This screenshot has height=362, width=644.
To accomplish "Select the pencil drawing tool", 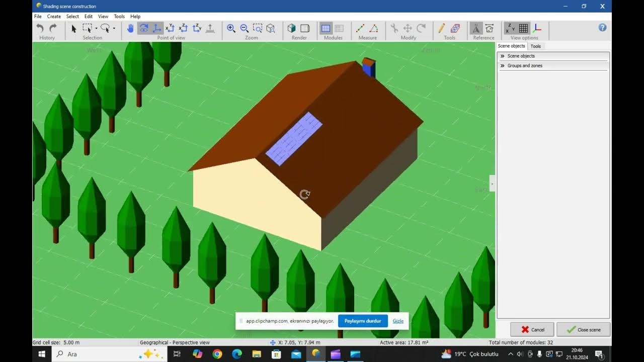I will click(442, 29).
